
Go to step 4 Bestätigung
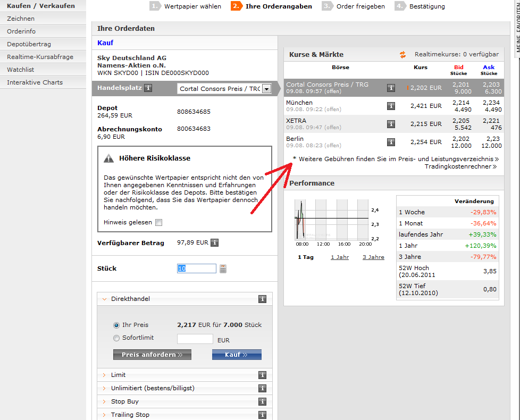420,6
